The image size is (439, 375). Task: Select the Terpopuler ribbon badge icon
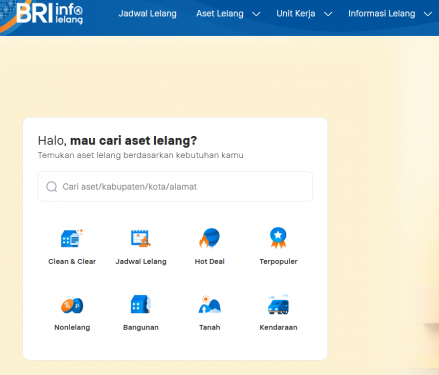click(278, 238)
